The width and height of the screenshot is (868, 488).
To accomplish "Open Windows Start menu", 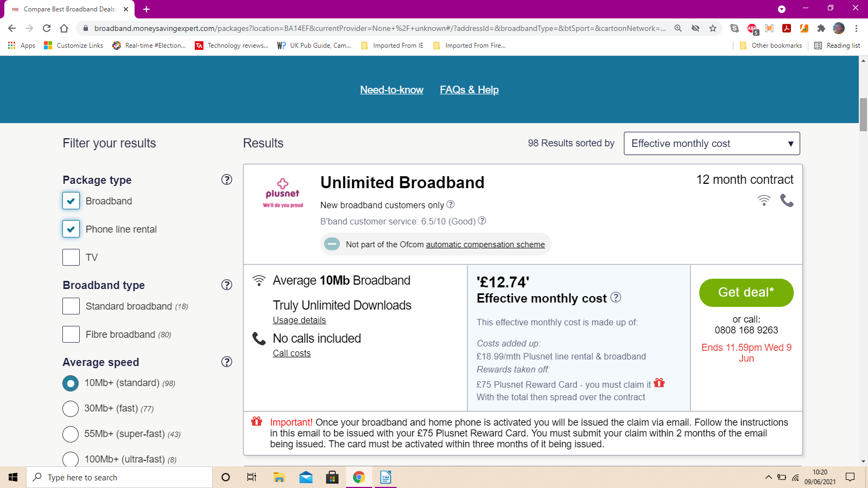I will [13, 477].
